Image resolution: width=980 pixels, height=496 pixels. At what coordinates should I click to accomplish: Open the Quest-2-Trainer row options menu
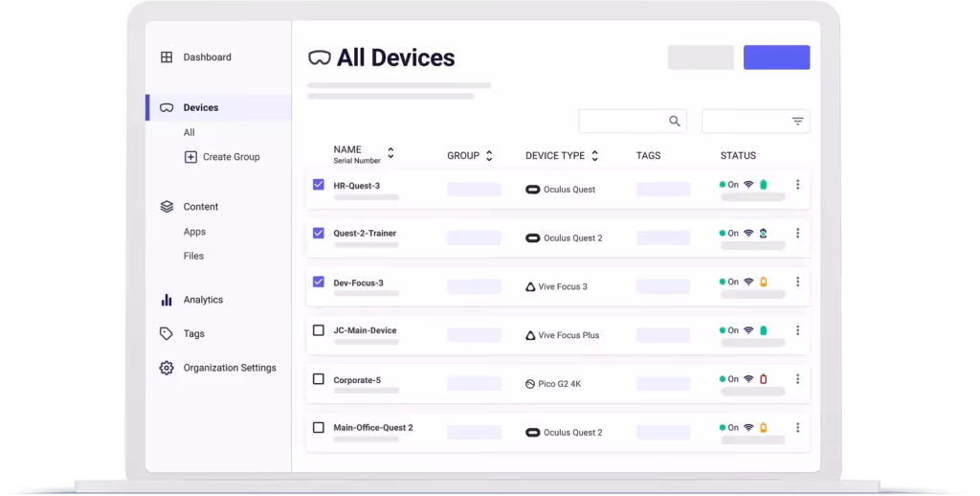point(797,233)
